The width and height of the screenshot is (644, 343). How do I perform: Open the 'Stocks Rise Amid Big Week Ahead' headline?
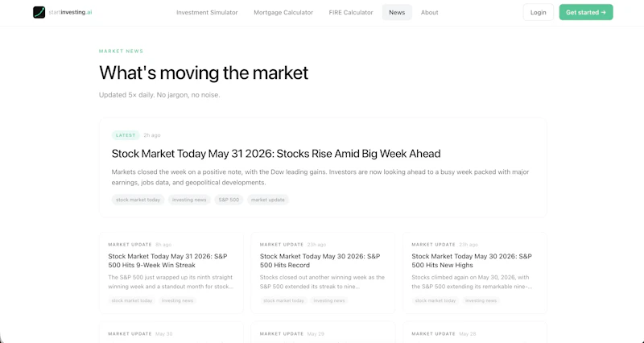pyautogui.click(x=276, y=154)
